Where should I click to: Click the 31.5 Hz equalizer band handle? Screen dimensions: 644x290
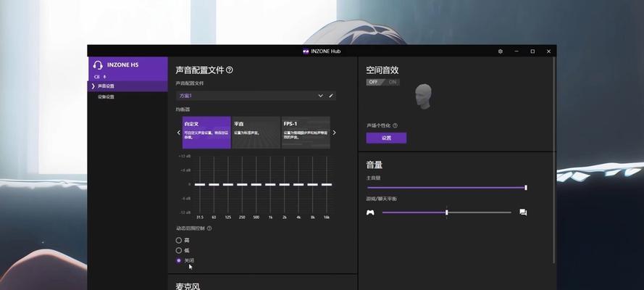coord(200,184)
